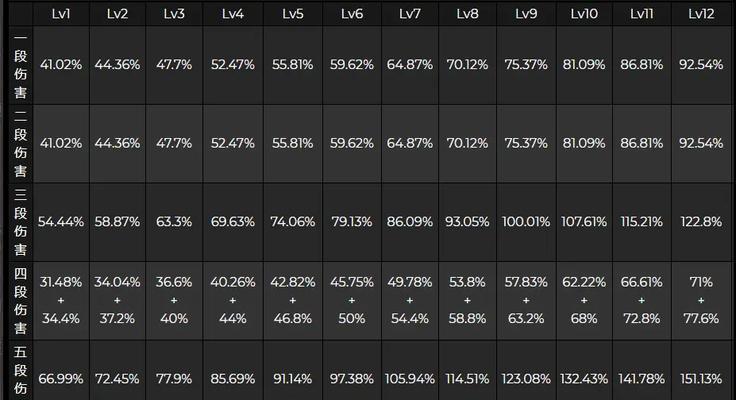Click the 122.8% cell under Lv12
This screenshot has width=736, height=400.
(x=700, y=221)
